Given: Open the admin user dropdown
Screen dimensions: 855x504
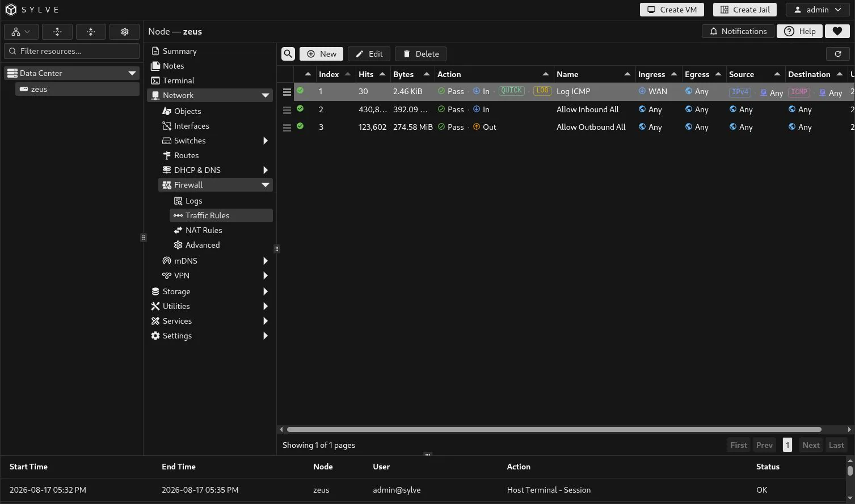Looking at the screenshot, I should coord(818,10).
